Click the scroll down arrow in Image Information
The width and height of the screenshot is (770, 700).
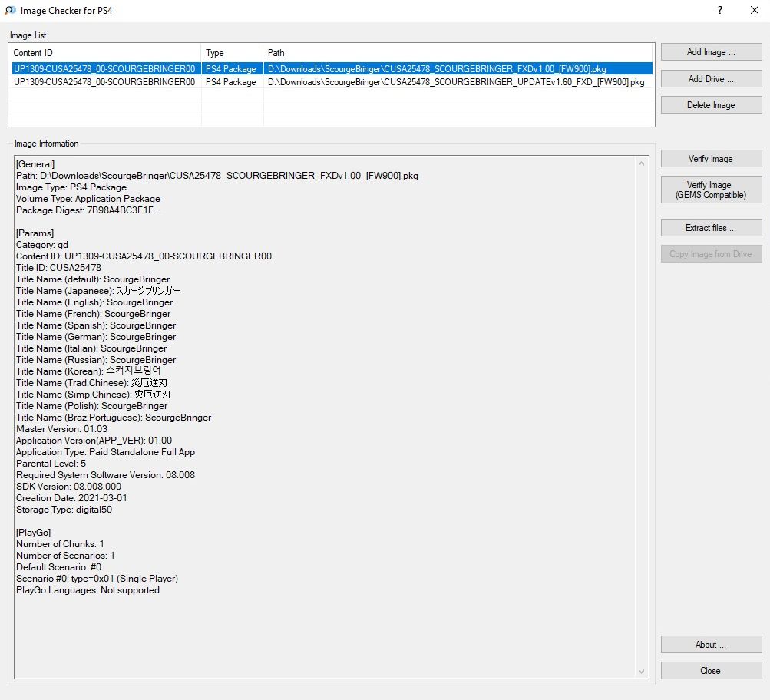643,672
